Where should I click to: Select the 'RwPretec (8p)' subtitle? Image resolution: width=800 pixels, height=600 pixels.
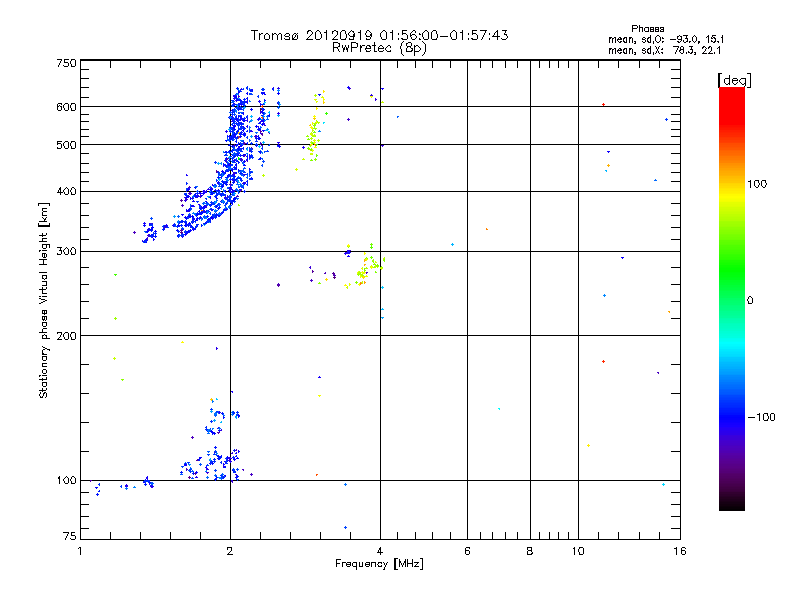coord(379,48)
